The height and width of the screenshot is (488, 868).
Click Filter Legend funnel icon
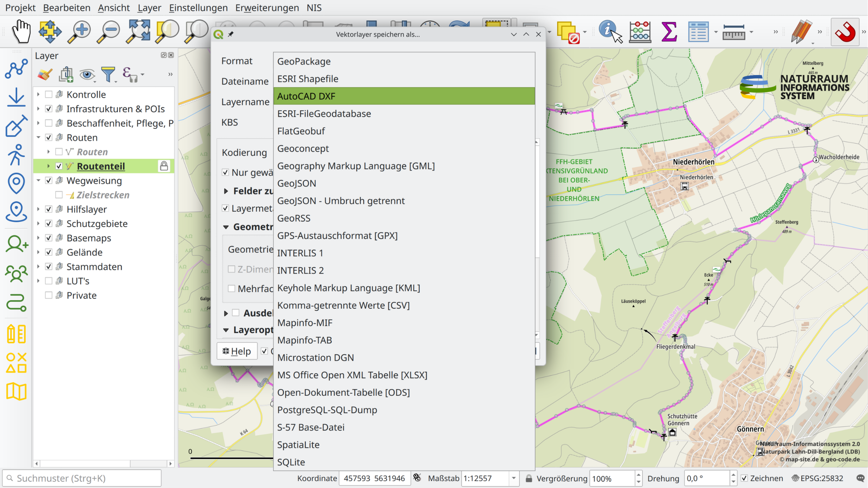coord(108,74)
